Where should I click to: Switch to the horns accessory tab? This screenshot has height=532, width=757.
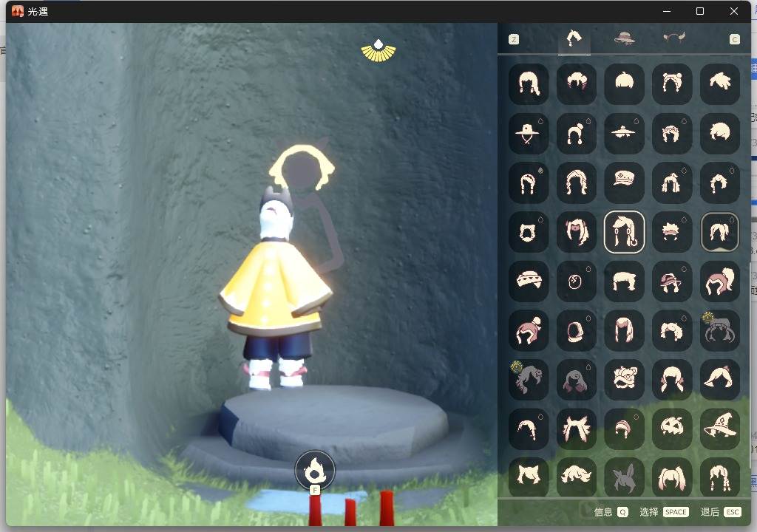pyautogui.click(x=674, y=38)
